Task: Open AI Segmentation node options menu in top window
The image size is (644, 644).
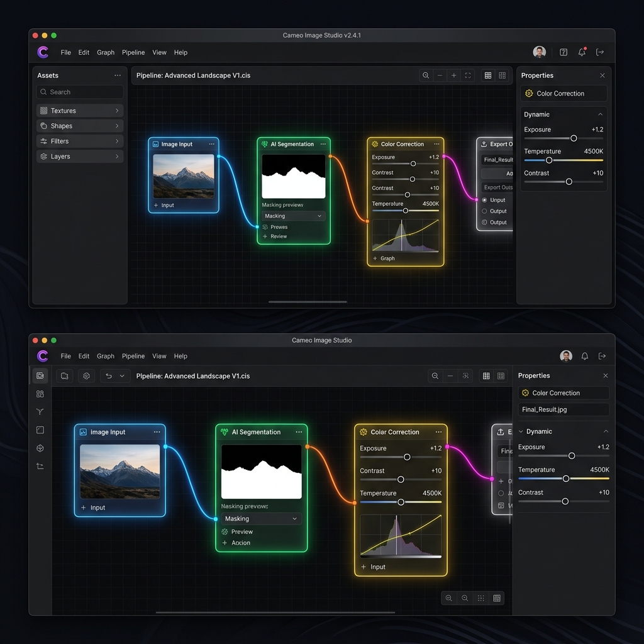Action: (323, 144)
